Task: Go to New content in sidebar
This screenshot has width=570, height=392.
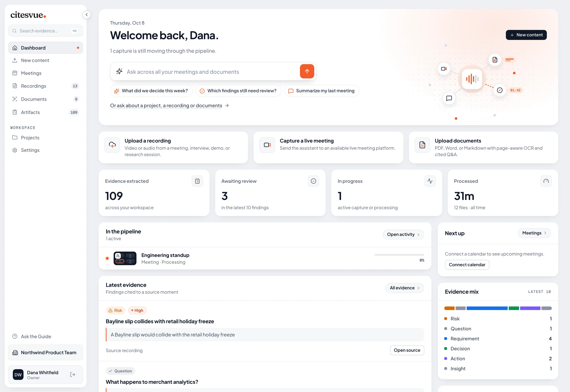Action: [45, 60]
